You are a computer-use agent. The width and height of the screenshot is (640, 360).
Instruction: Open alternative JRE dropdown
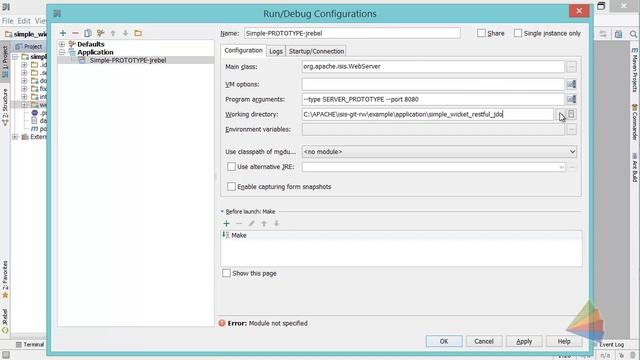561,167
